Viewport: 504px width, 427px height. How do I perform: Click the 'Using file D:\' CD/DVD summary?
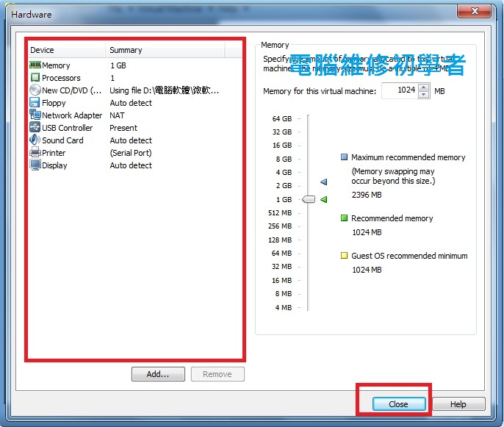tap(164, 90)
